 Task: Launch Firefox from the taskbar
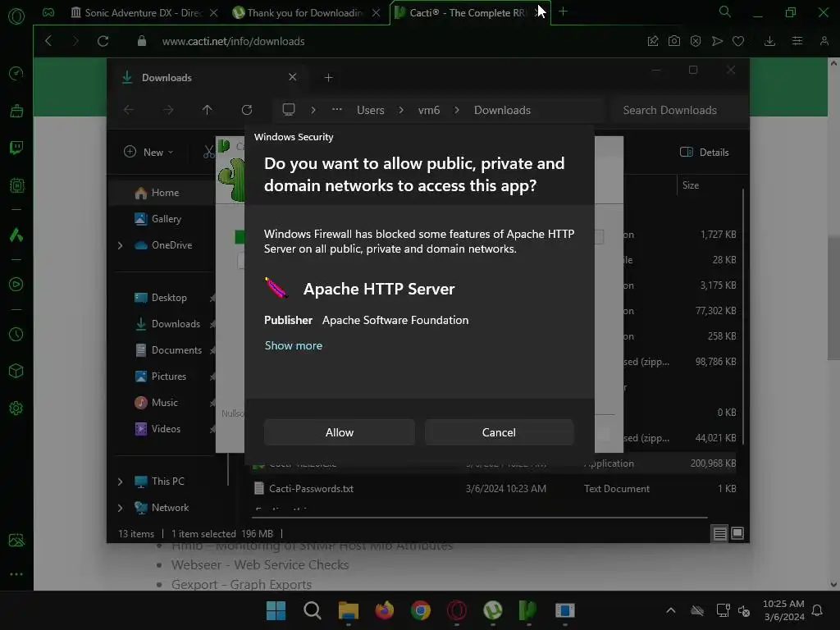tap(384, 610)
